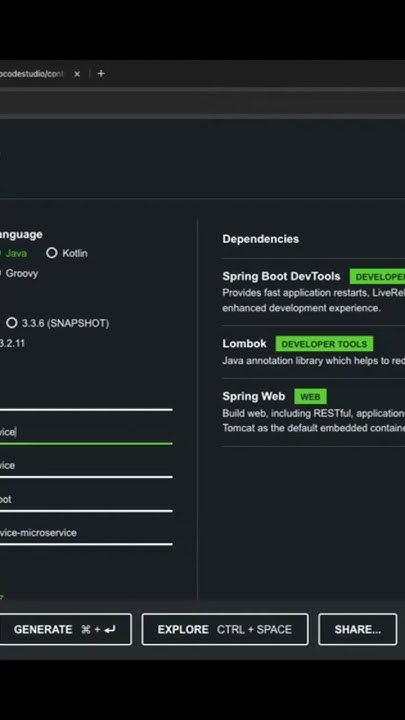Click the DEVELOPER TOOLS tag beside Lombok
This screenshot has width=405, height=720.
tap(324, 344)
